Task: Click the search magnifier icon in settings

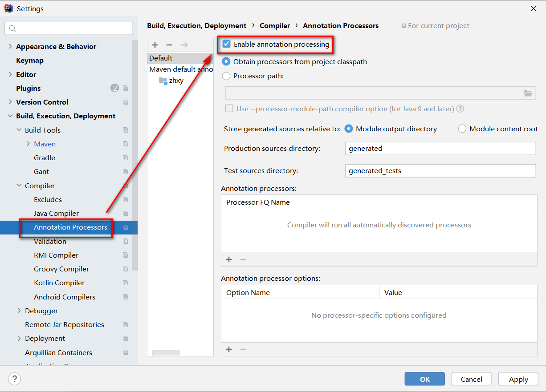Action: [12, 28]
